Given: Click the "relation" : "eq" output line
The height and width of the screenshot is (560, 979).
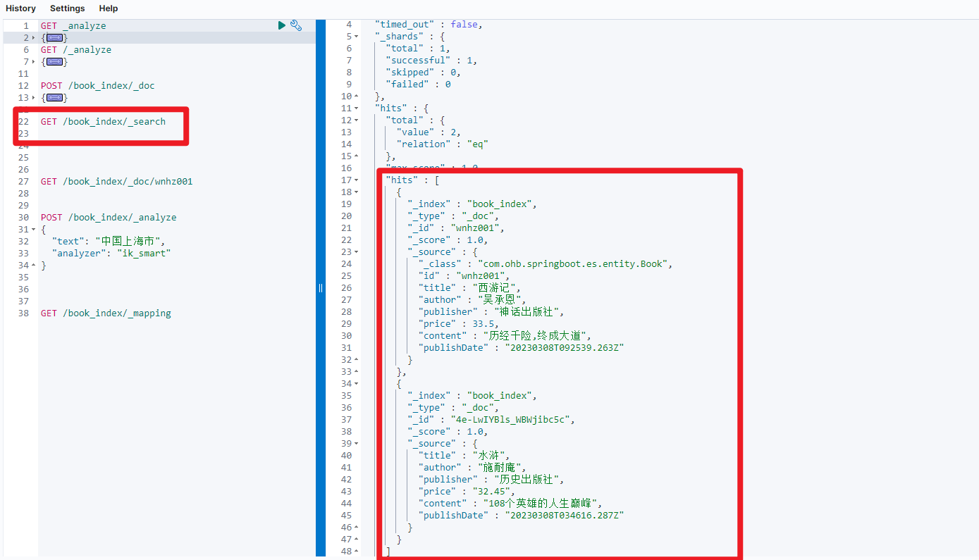Looking at the screenshot, I should [x=443, y=144].
